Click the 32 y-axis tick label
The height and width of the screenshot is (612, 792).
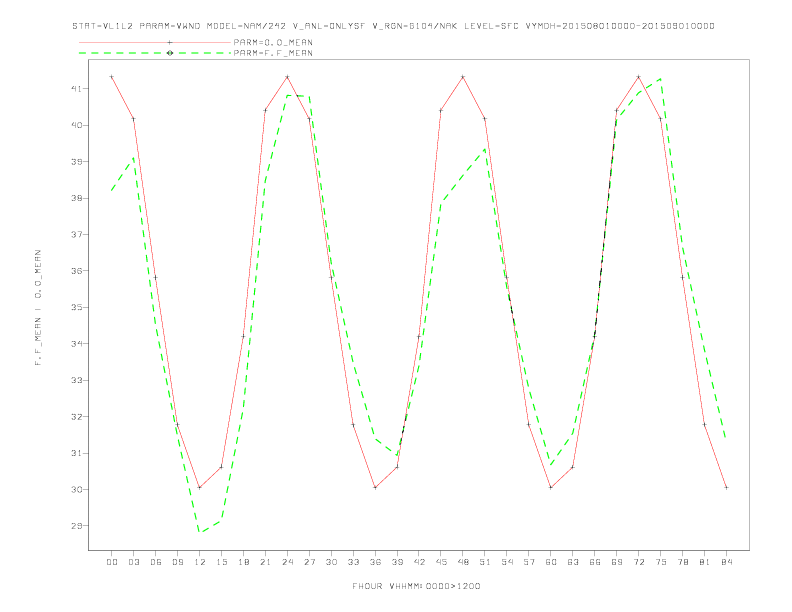pyautogui.click(x=76, y=417)
